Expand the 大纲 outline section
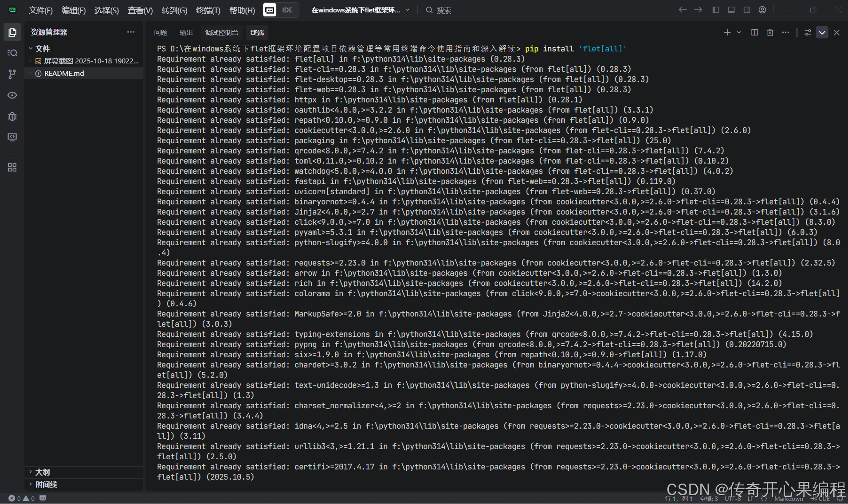848x504 pixels. click(x=42, y=472)
